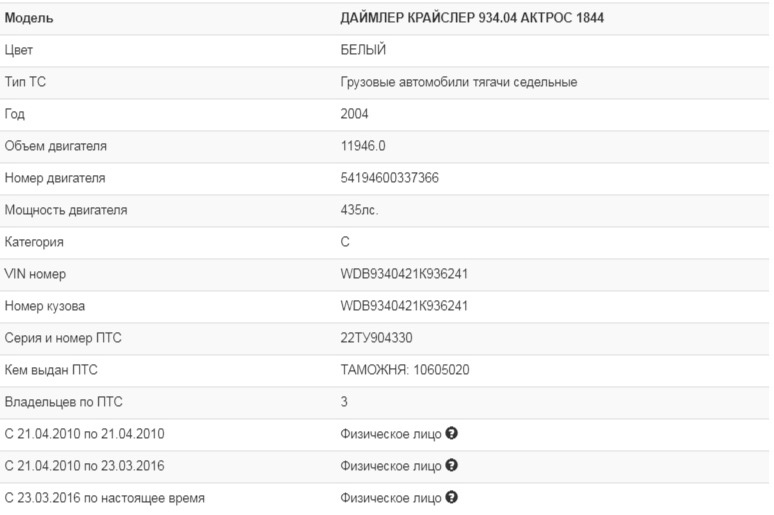This screenshot has width=774, height=515.
Task: Click the Владельцев по ПТС count 3
Action: pos(344,401)
